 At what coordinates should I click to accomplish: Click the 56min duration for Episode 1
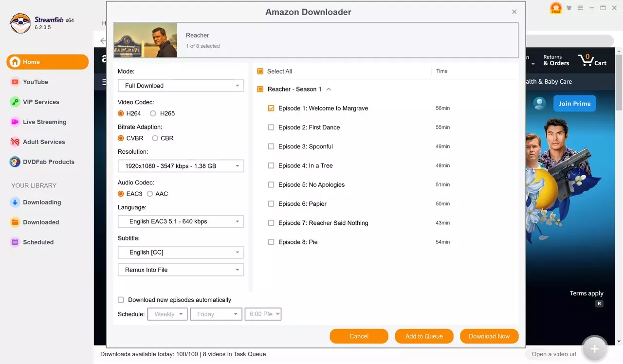pos(442,108)
